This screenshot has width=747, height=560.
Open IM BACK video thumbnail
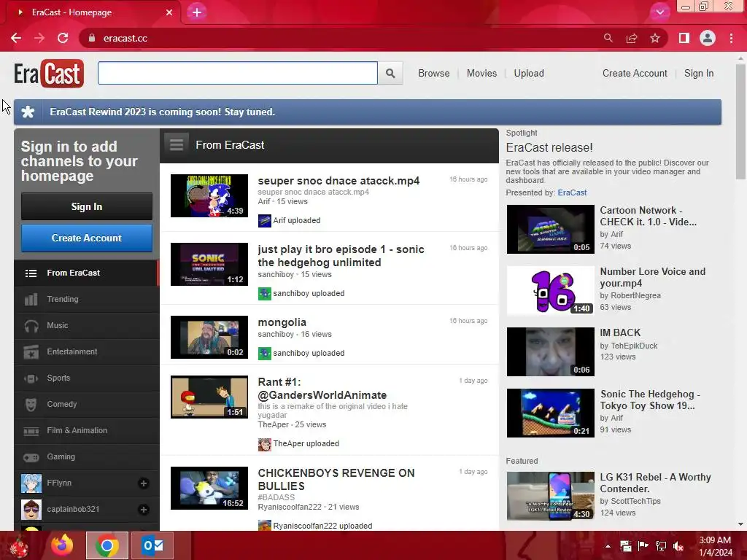[550, 352]
